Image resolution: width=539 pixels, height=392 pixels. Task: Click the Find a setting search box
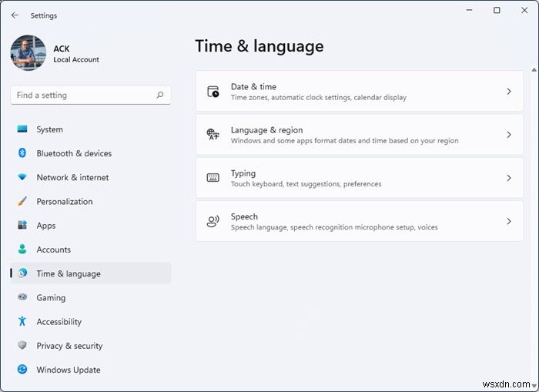(91, 95)
